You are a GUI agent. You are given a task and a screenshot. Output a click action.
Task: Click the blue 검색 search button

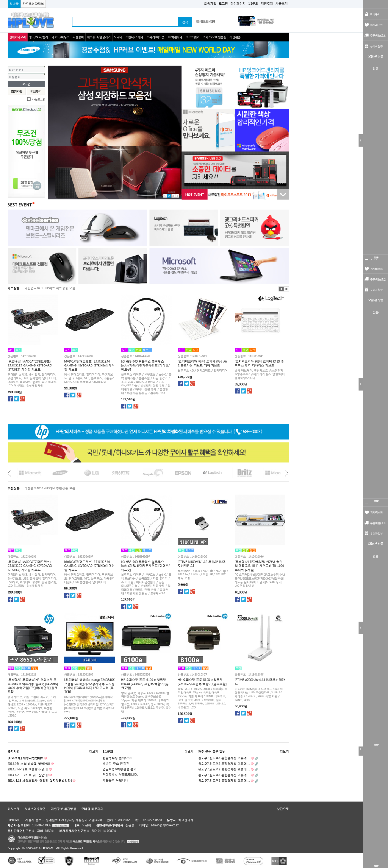point(185,22)
